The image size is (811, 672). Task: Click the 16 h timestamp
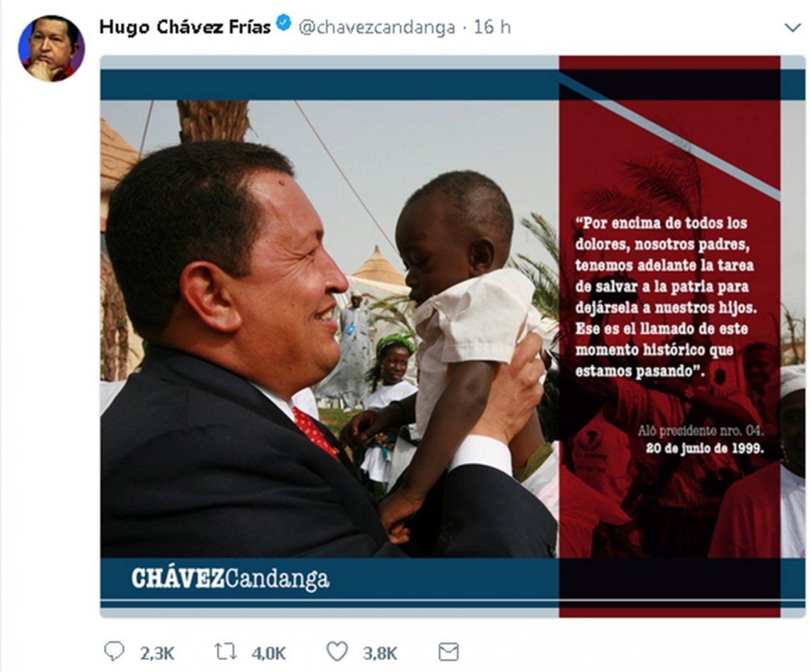492,27
